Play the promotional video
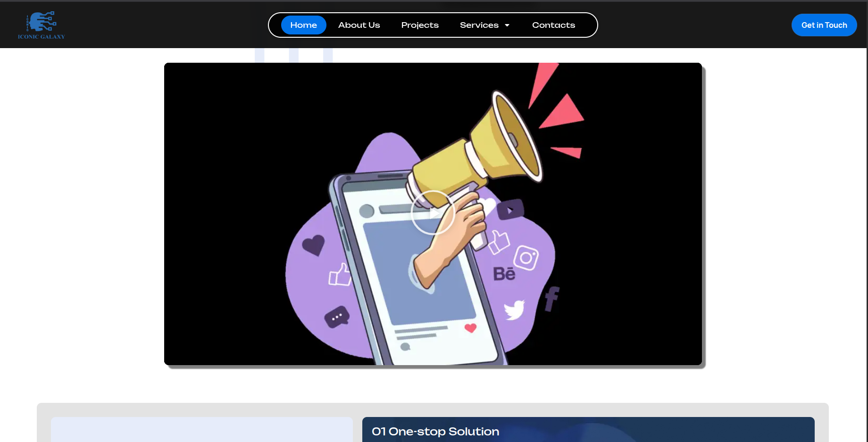 coord(433,213)
